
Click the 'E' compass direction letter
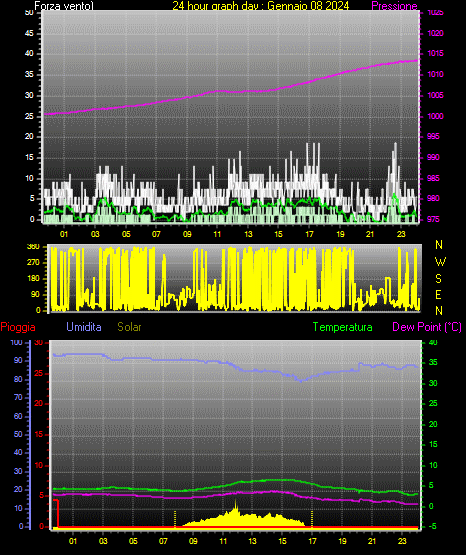tap(439, 294)
